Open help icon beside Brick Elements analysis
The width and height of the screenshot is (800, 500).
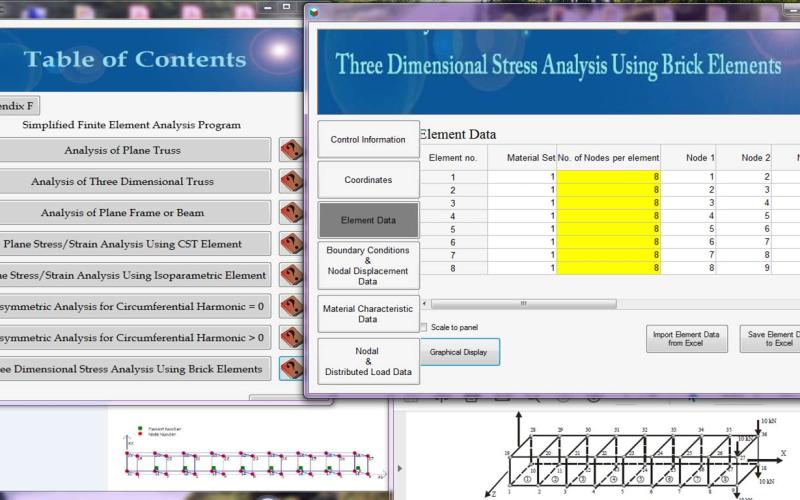coord(291,368)
